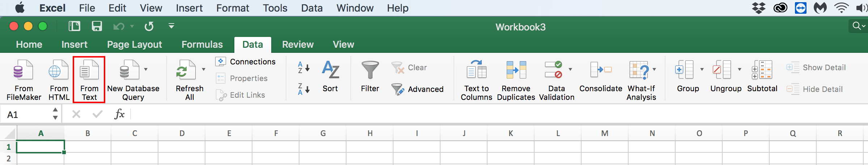
Task: Select Remove Duplicates tool
Action: pyautogui.click(x=516, y=70)
